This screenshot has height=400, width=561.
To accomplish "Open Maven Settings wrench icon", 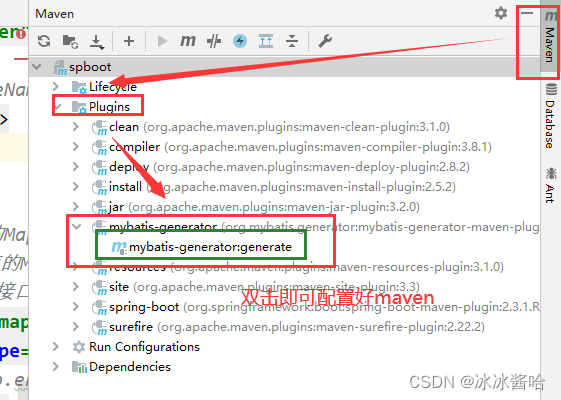I will coord(325,41).
